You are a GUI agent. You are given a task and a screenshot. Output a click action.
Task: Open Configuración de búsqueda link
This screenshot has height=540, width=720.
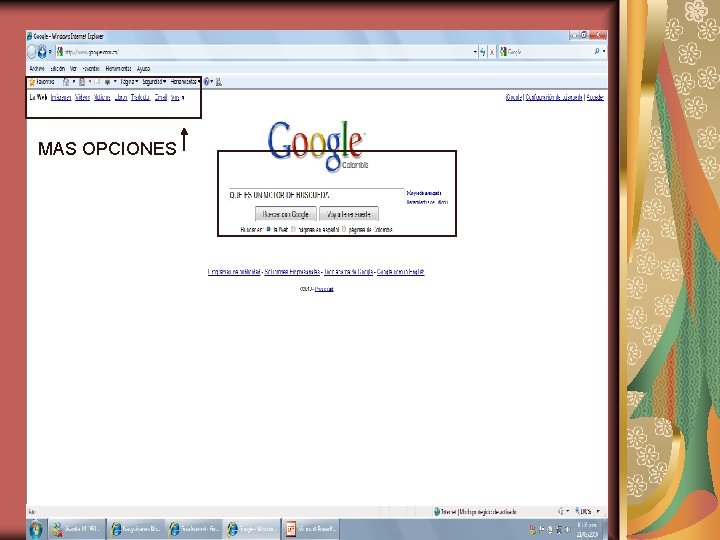click(554, 97)
